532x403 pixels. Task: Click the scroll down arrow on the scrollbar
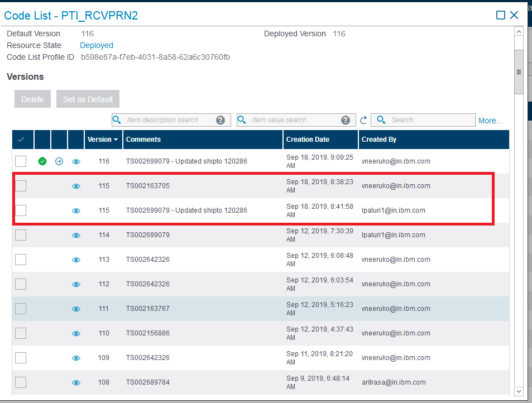tap(519, 392)
